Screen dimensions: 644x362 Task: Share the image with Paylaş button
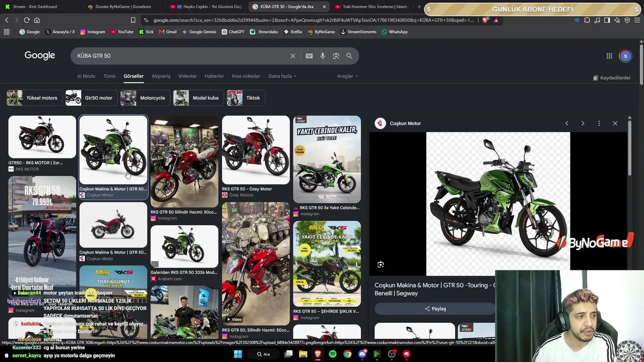pyautogui.click(x=435, y=309)
